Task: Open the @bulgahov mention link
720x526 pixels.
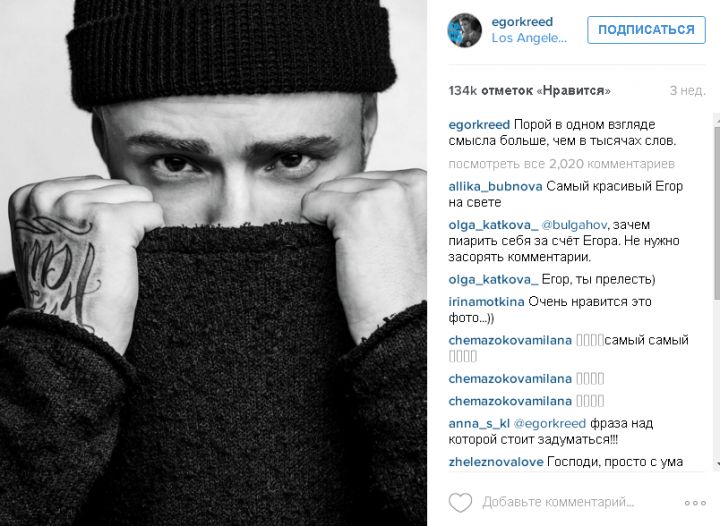Action: click(574, 225)
